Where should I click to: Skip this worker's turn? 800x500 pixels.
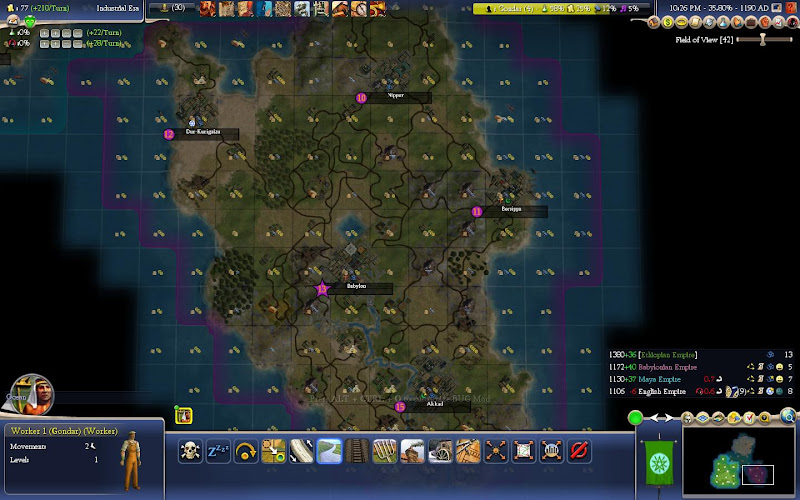point(246,451)
